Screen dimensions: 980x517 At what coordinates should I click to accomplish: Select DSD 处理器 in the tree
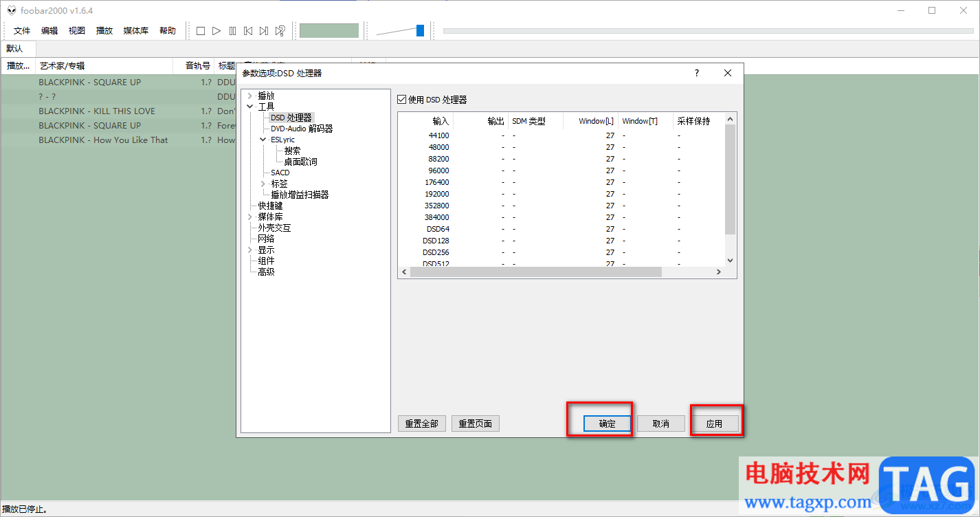[291, 118]
